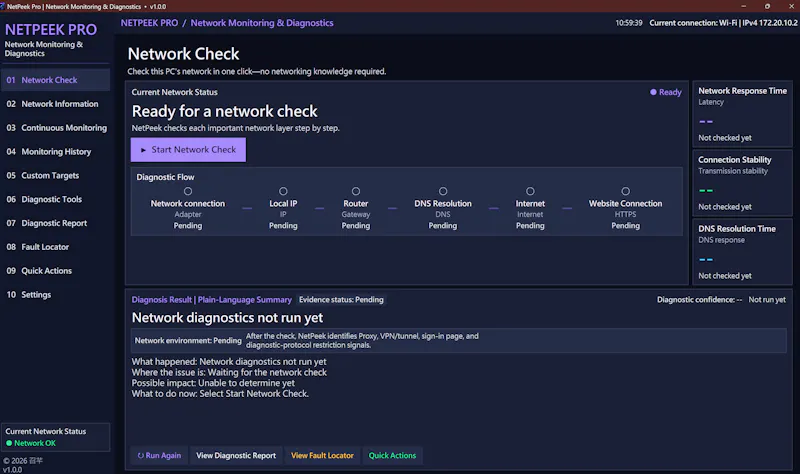Click 'Network environment: Pending' label
This screenshot has width=800, height=474.
pyautogui.click(x=188, y=340)
